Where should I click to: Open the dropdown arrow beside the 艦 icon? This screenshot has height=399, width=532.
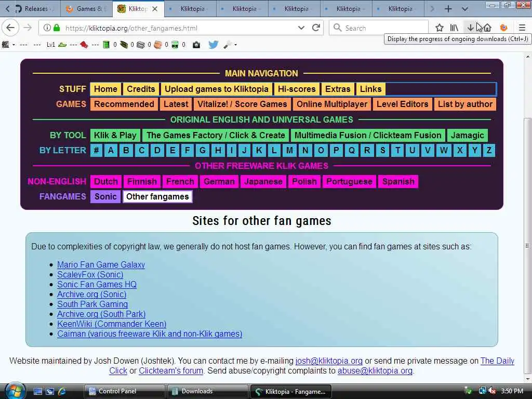[14, 45]
